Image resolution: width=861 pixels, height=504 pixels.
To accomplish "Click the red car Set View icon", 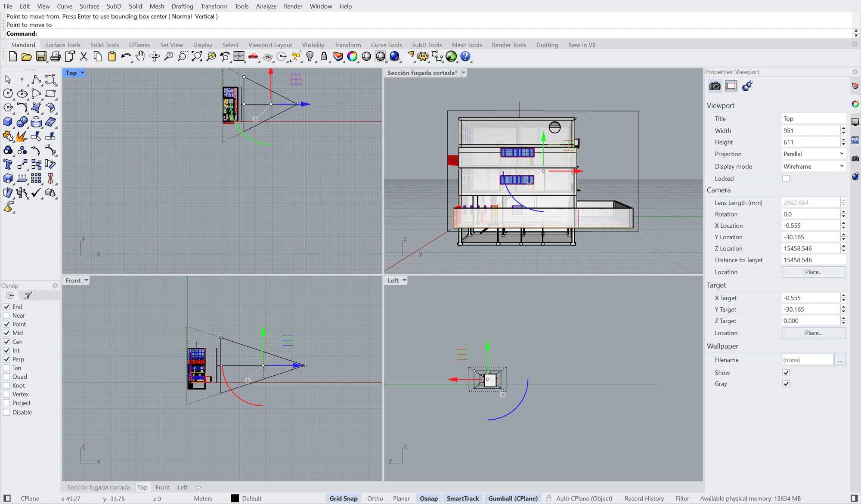I will tap(253, 56).
